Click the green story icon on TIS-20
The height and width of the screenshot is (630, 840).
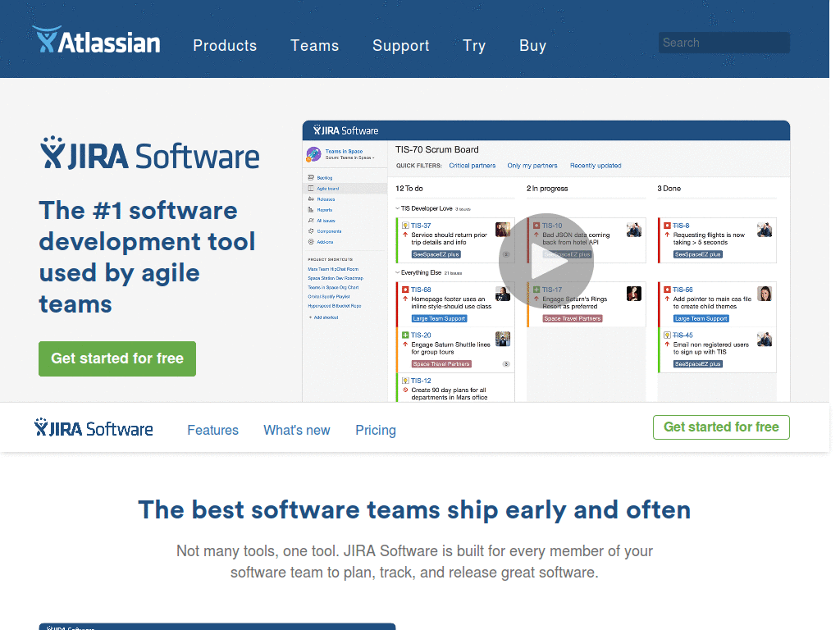click(x=405, y=335)
